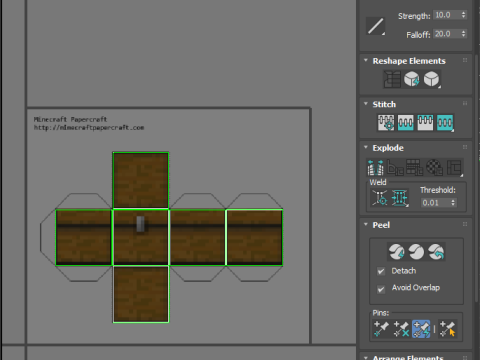Screen dimensions: 480x360
Task: Activate the Target Weld tool
Action: pyautogui.click(x=380, y=198)
